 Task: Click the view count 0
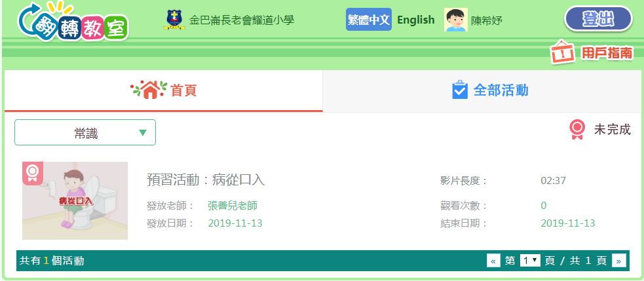pyautogui.click(x=544, y=206)
